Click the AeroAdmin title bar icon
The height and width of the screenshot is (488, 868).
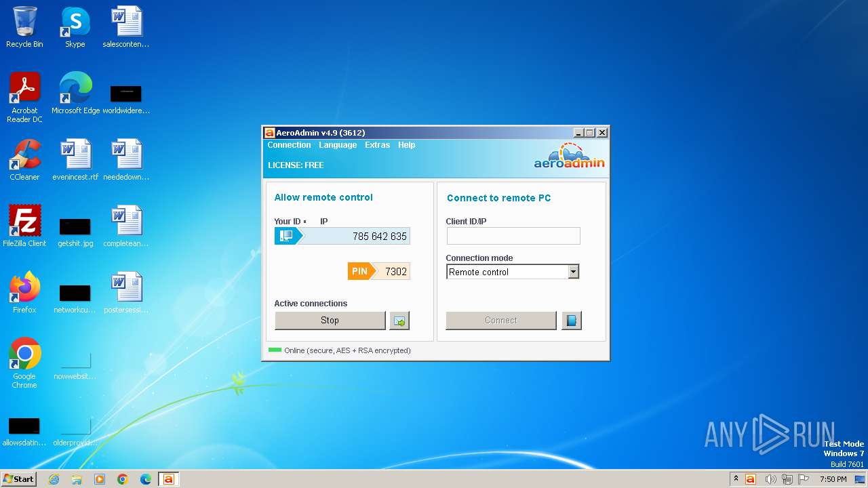pyautogui.click(x=269, y=133)
